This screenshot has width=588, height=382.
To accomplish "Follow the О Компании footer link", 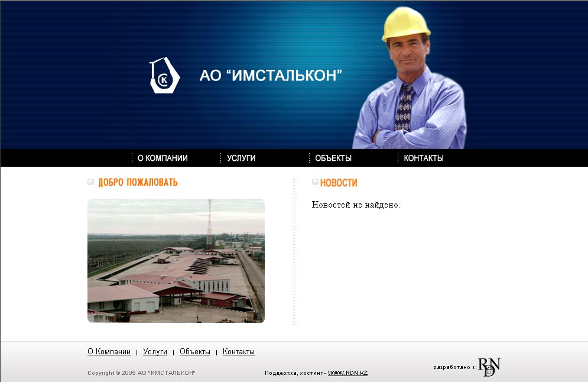I will (x=108, y=351).
